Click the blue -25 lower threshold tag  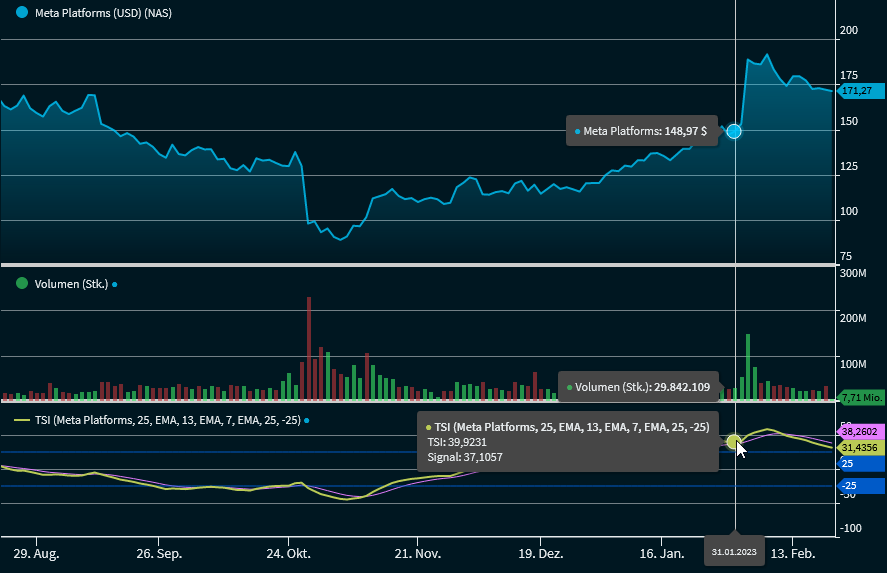tap(859, 486)
